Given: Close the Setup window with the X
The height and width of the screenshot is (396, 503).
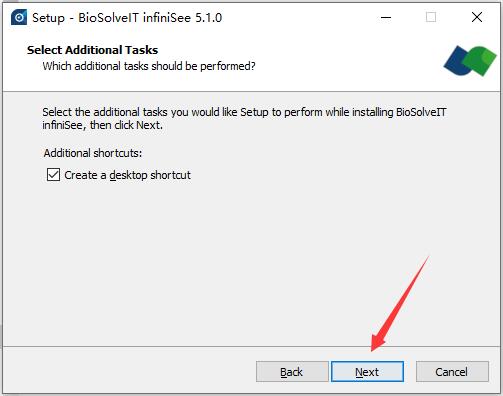Looking at the screenshot, I should coord(477,17).
